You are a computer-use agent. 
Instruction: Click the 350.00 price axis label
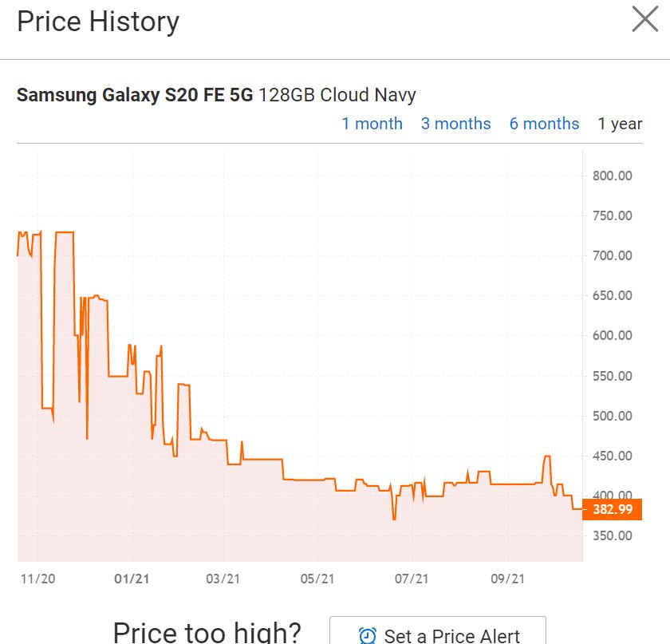[x=613, y=535]
